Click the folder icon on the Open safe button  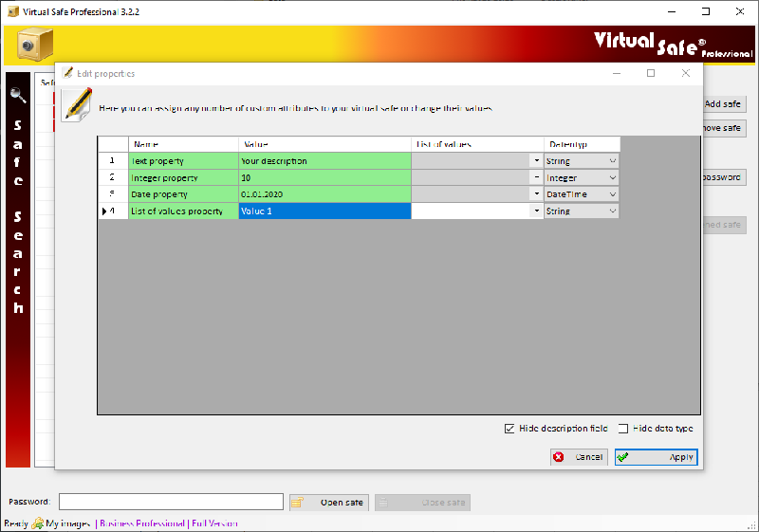[297, 503]
